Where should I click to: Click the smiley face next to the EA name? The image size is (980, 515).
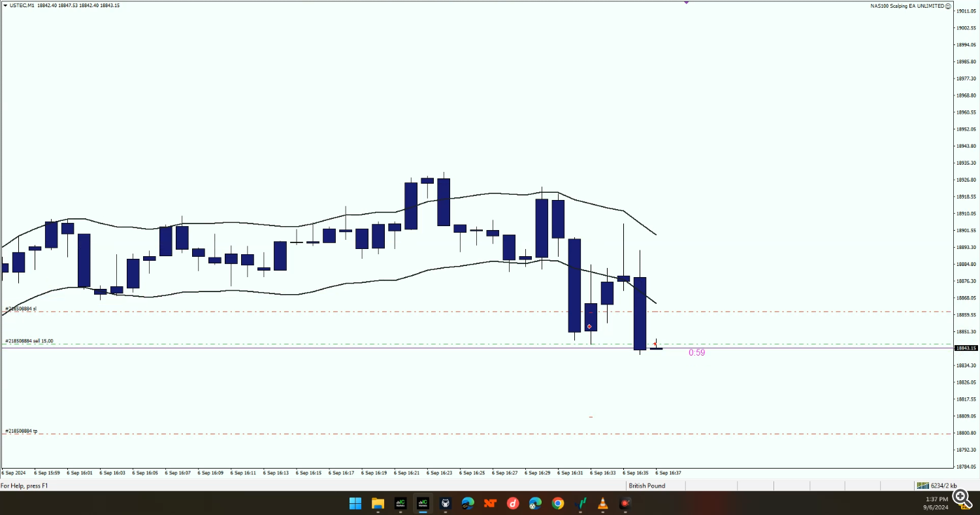948,6
